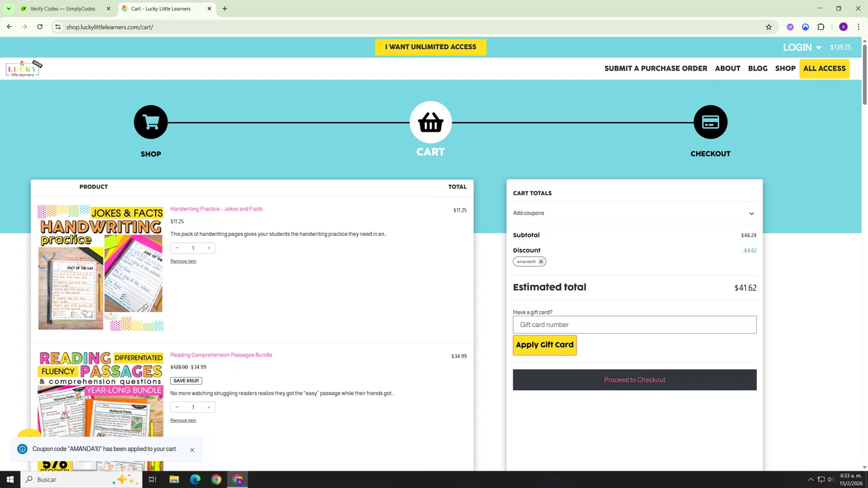868x488 pixels.
Task: Open the volume tray icon
Action: tap(830, 479)
